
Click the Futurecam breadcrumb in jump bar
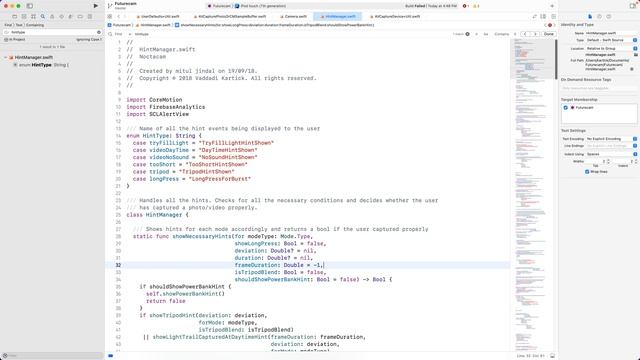click(x=119, y=25)
